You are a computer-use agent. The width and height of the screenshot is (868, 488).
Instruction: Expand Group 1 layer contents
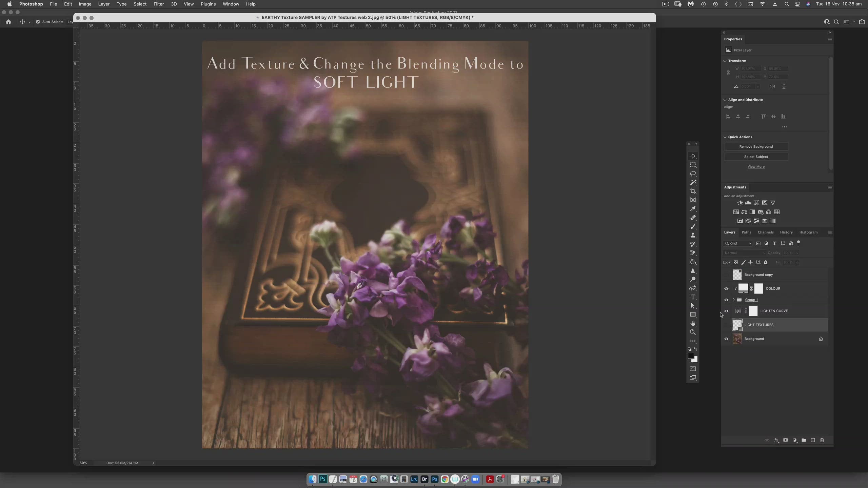click(x=731, y=299)
